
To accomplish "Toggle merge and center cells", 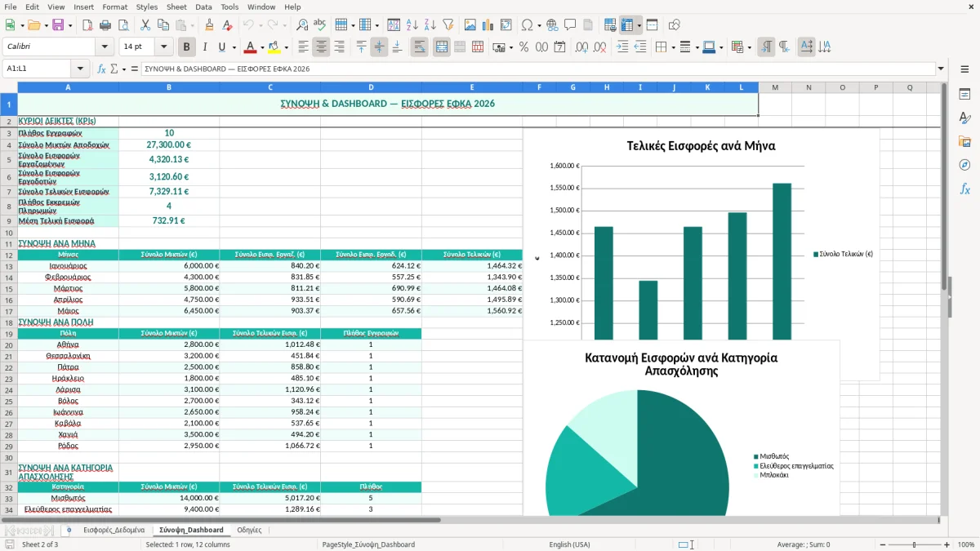I will click(x=442, y=47).
